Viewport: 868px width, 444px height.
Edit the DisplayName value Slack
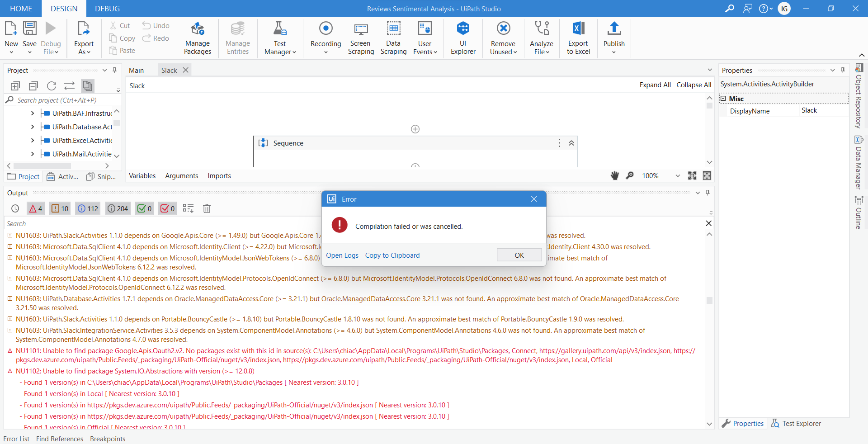[824, 111]
